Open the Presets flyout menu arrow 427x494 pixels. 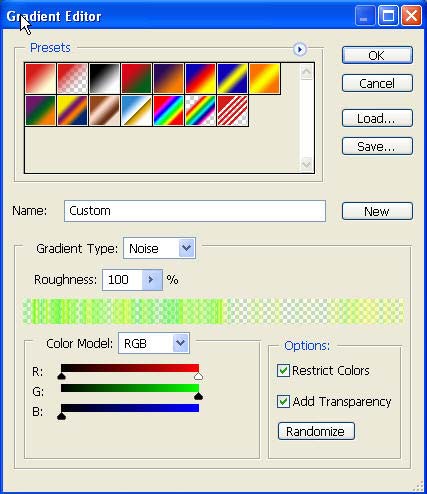pos(300,50)
